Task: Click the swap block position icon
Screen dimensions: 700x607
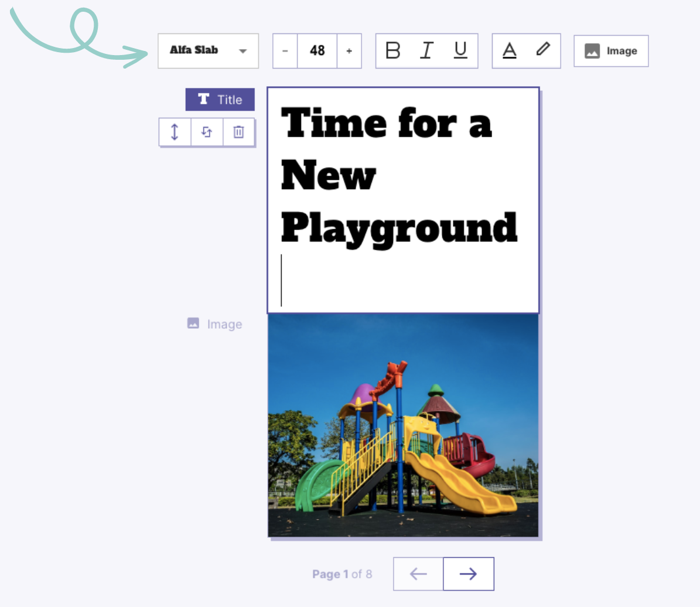Action: [207, 132]
